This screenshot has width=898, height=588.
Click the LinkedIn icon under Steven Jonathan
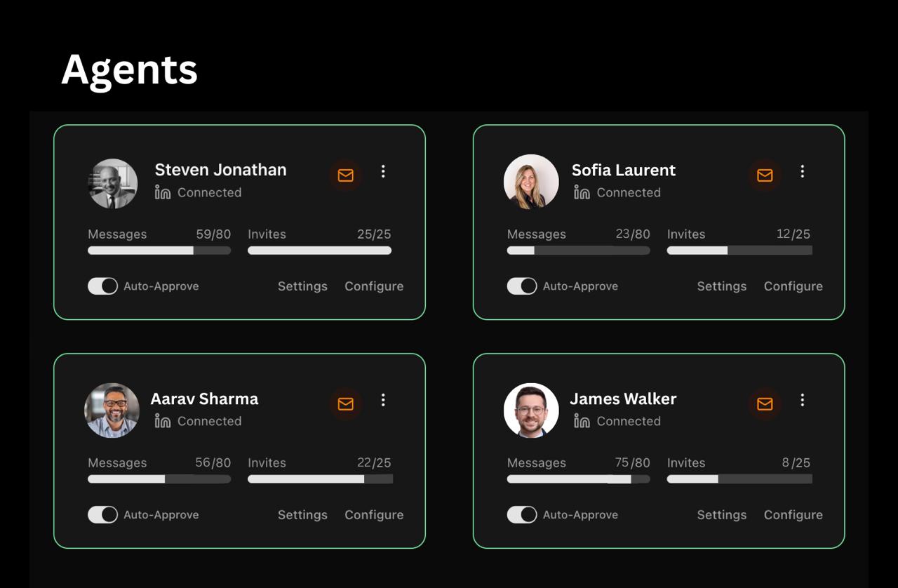click(163, 192)
